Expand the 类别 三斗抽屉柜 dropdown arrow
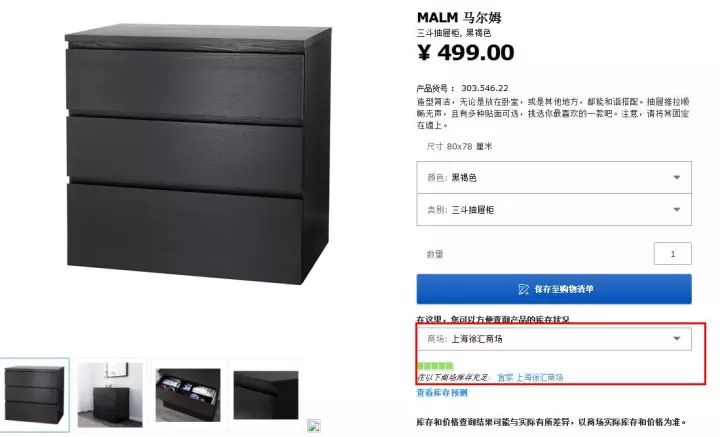This screenshot has height=437, width=720. 676,209
